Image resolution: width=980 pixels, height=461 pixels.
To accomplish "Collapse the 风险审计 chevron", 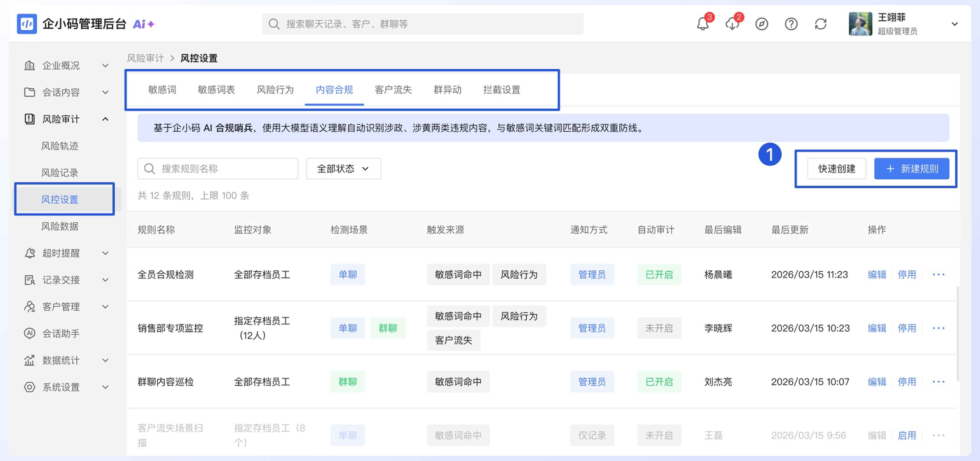I will [x=105, y=119].
